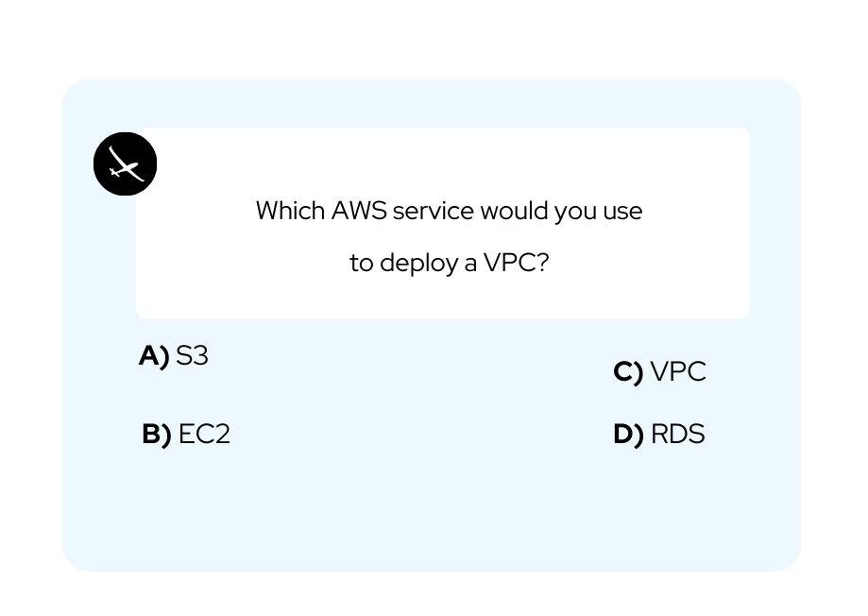Click the bold letter A) label
Screen dimensions: 868x616
tap(154, 355)
